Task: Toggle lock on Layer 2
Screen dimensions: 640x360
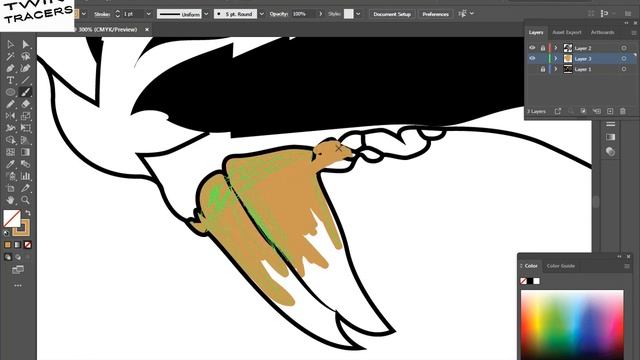Action: [x=542, y=48]
